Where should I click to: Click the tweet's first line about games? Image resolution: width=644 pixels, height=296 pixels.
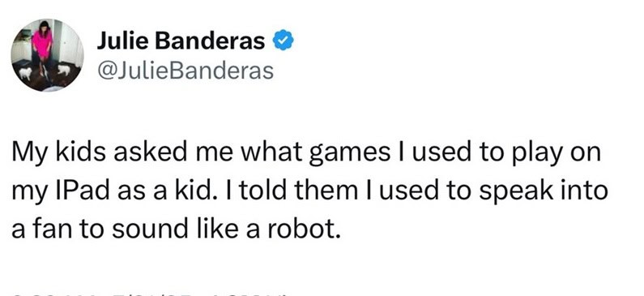[x=306, y=153]
